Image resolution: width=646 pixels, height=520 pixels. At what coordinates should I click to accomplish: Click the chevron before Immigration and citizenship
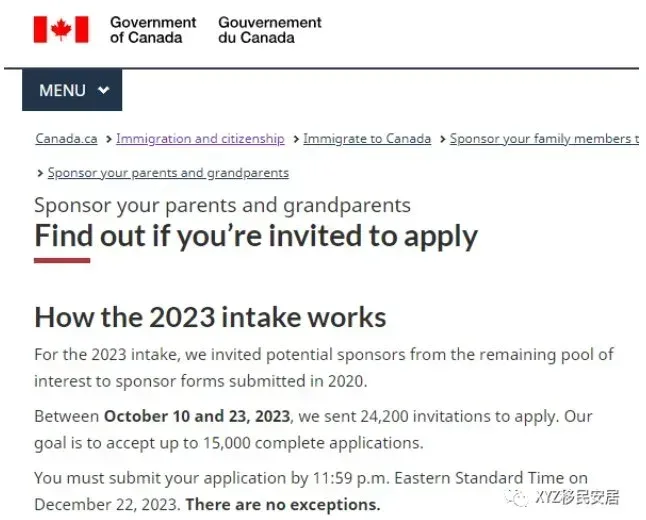coord(107,139)
